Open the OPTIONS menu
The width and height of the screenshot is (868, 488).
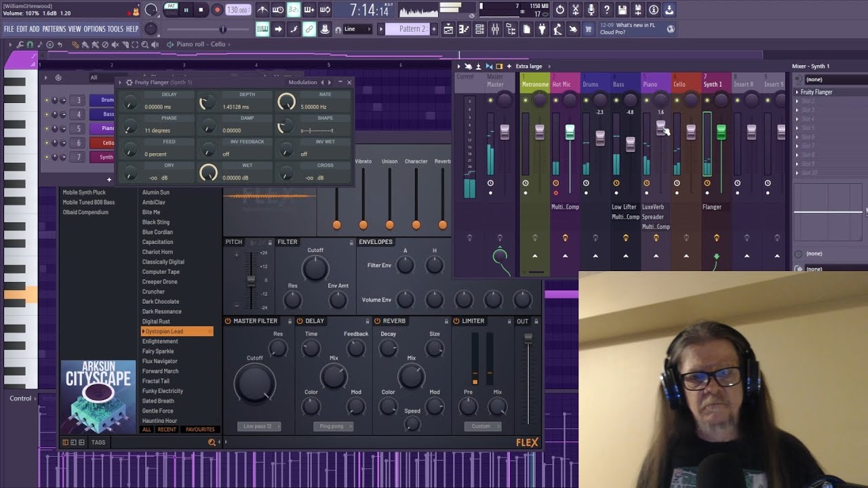(x=94, y=29)
